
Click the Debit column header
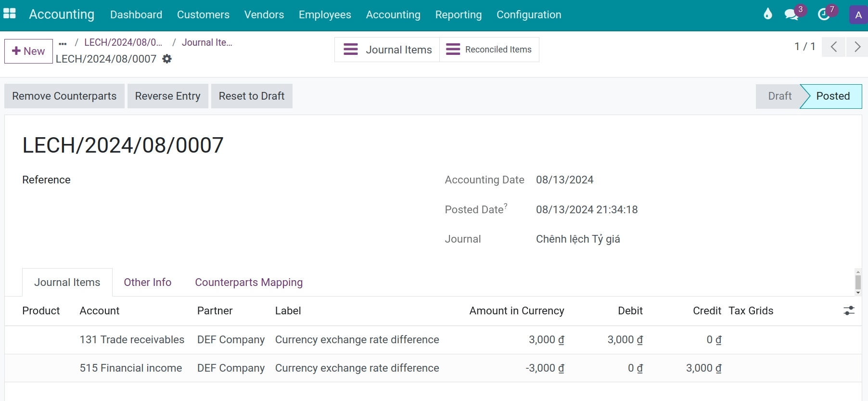click(x=630, y=311)
